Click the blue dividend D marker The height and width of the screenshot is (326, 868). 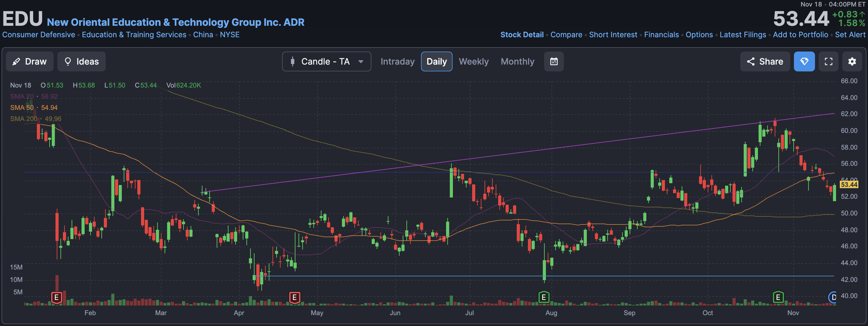pyautogui.click(x=833, y=297)
